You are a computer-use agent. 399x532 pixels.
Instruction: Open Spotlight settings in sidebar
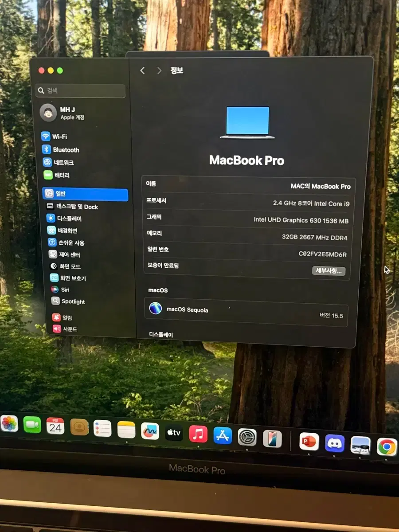point(68,301)
